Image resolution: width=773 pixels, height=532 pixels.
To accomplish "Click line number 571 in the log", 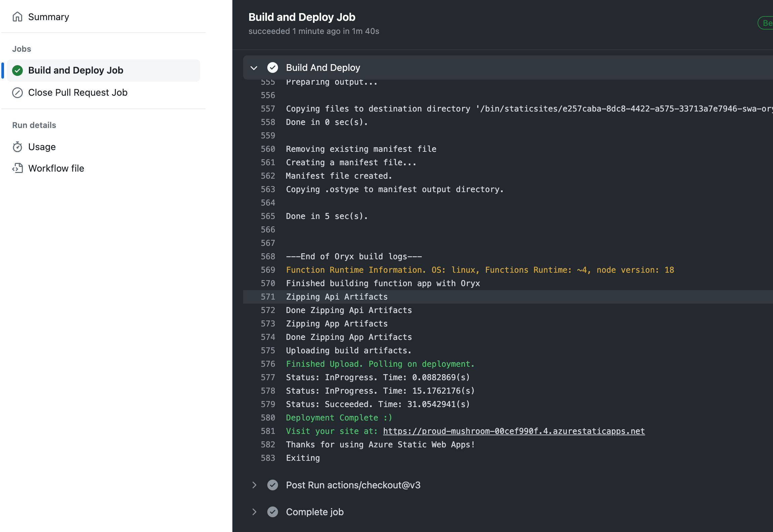I will coord(268,297).
